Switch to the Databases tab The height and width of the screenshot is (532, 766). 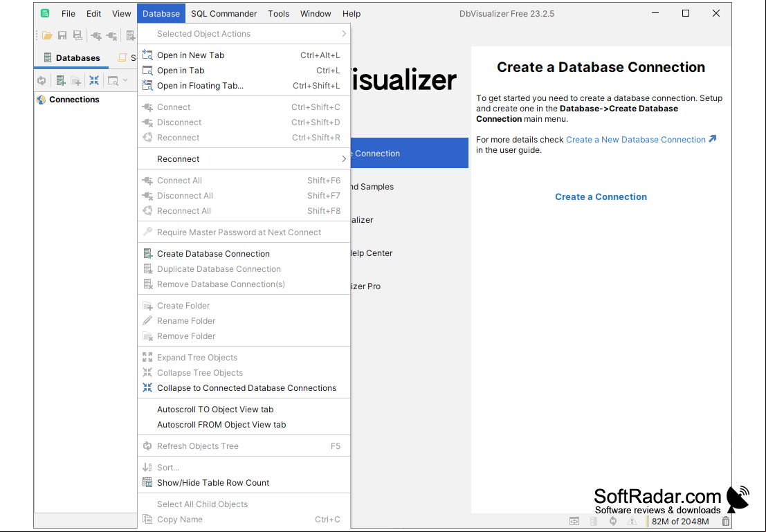[72, 57]
